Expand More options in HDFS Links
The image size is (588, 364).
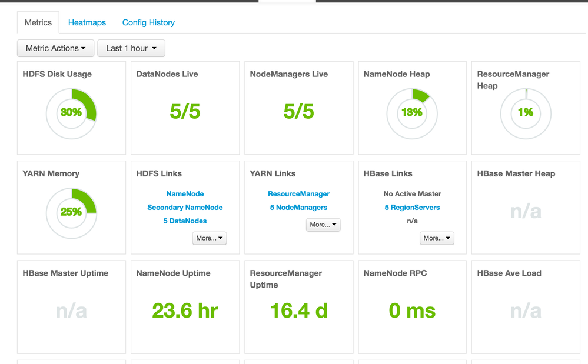[210, 238]
